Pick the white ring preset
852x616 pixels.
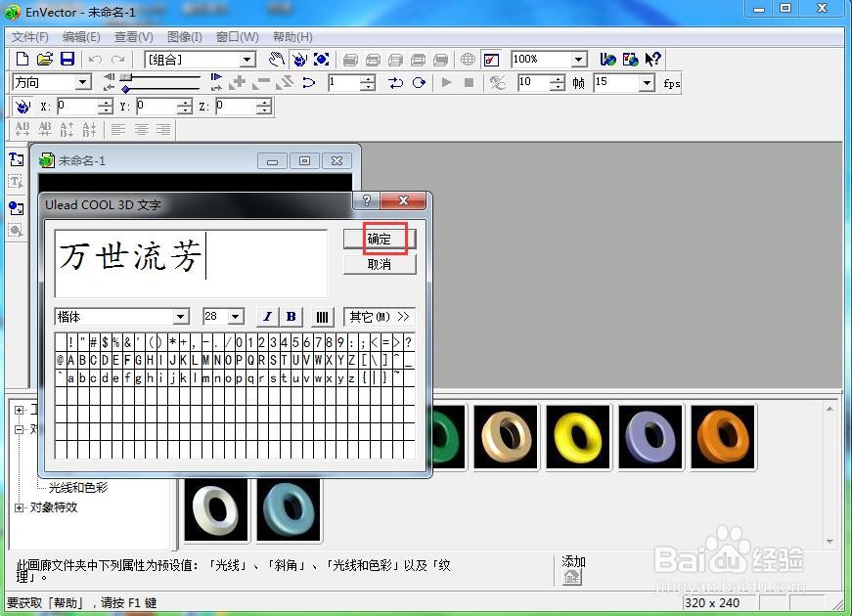point(216,510)
